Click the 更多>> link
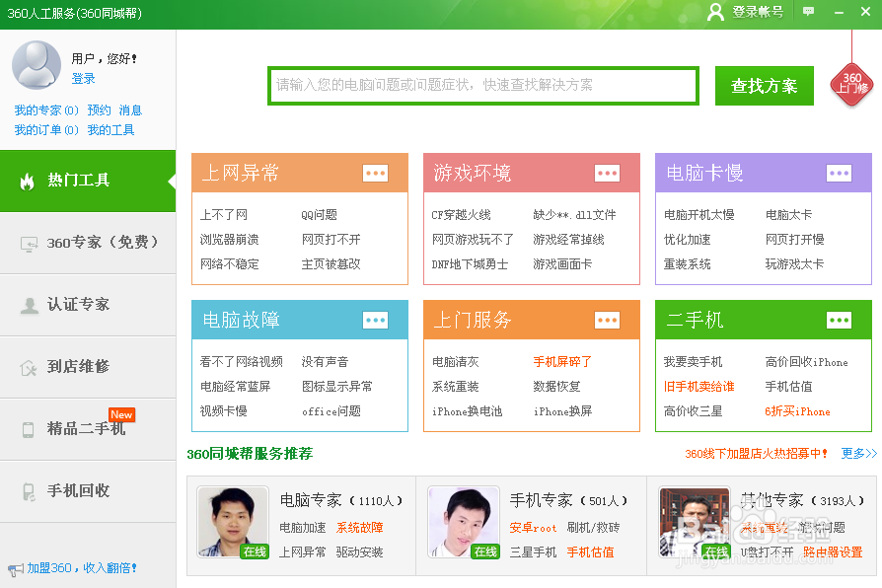 point(859,454)
